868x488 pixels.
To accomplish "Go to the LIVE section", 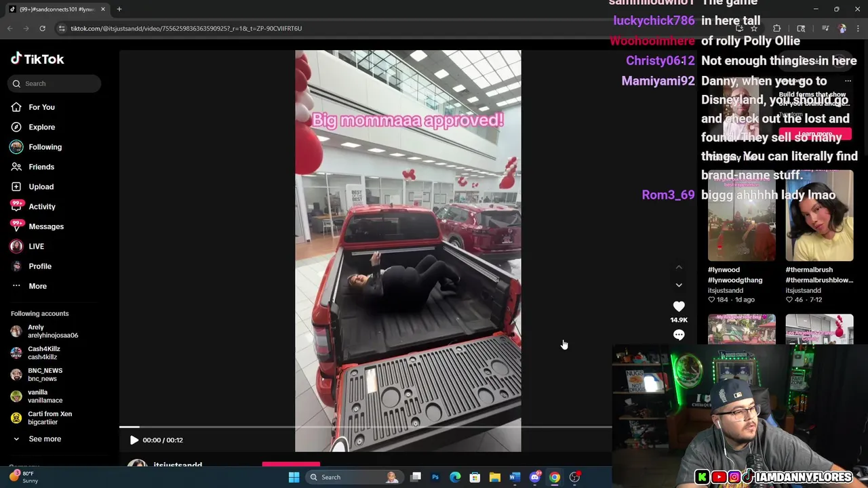I will [x=36, y=246].
